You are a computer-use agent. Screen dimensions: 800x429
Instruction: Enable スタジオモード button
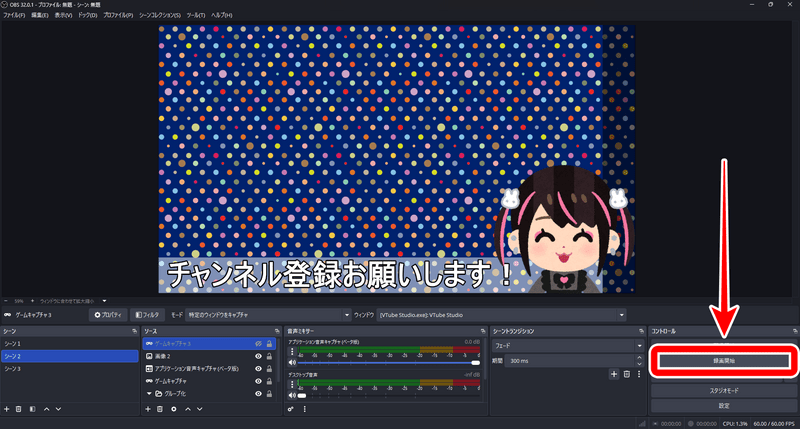pos(723,391)
